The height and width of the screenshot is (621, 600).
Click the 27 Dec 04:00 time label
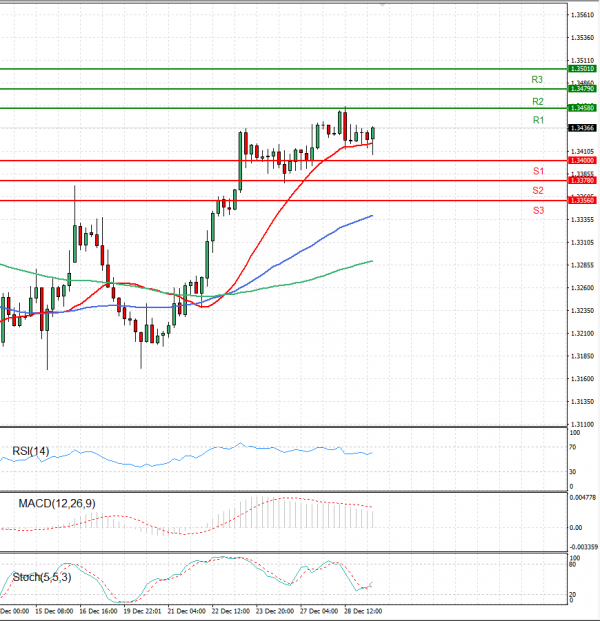pos(319,611)
